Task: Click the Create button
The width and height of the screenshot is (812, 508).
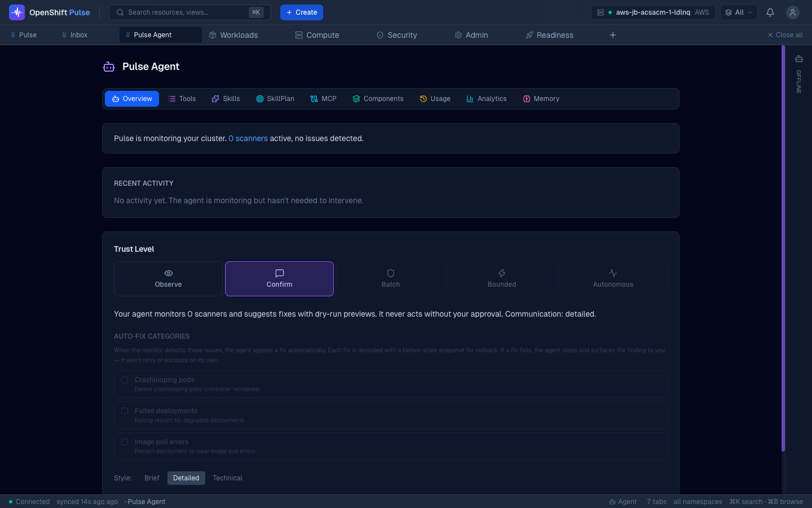Action: pos(302,12)
